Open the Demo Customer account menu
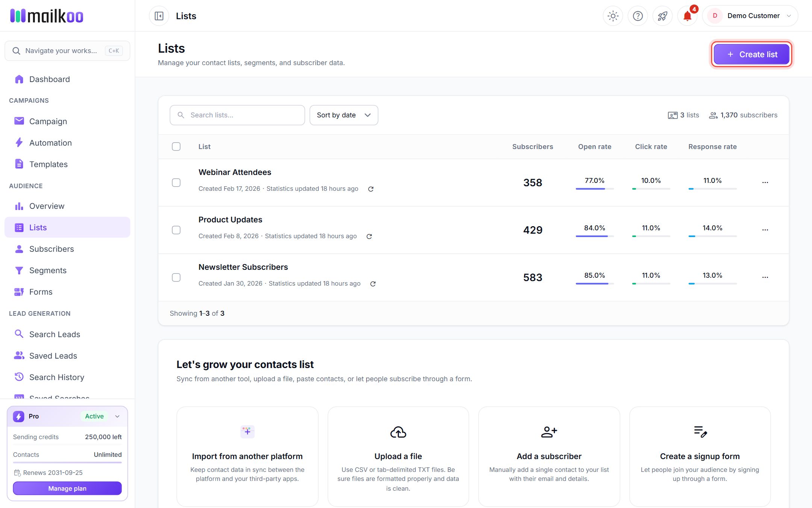This screenshot has width=812, height=508. click(750, 16)
